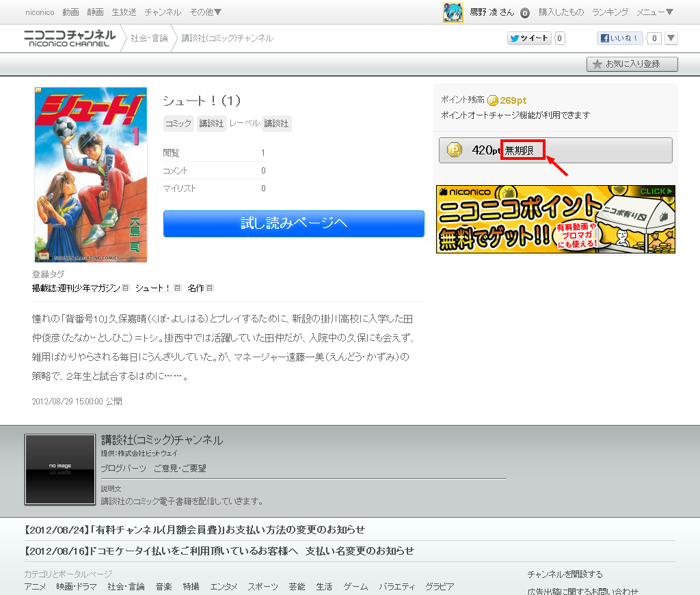Click the user avatar icon in header
Viewport: 700px width, 595px height.
453,12
